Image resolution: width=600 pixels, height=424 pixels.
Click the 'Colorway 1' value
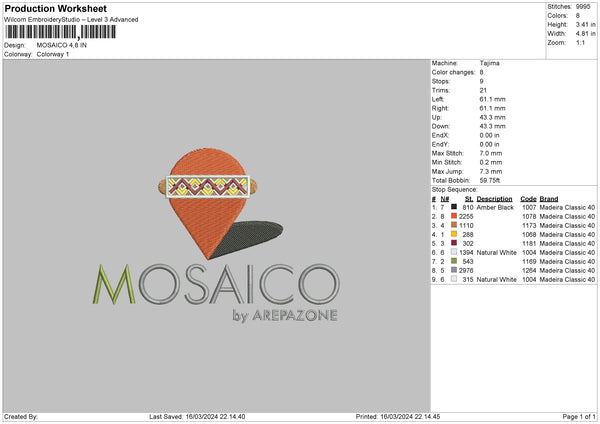point(53,54)
